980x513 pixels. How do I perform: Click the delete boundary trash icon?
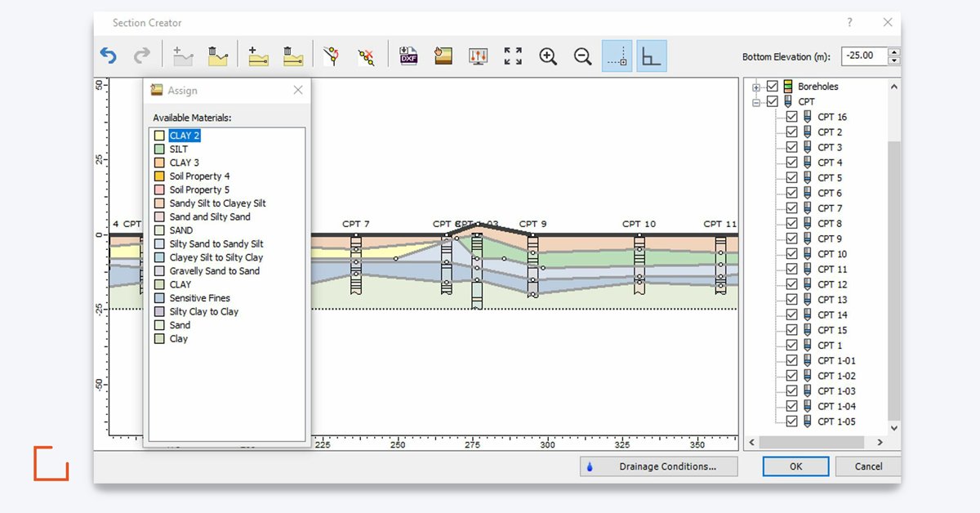pos(216,56)
